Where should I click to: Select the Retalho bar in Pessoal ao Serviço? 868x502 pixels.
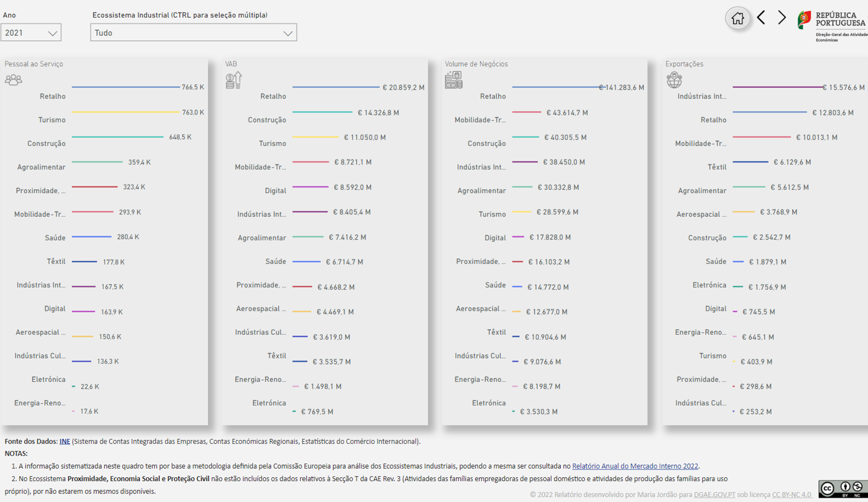coord(126,87)
